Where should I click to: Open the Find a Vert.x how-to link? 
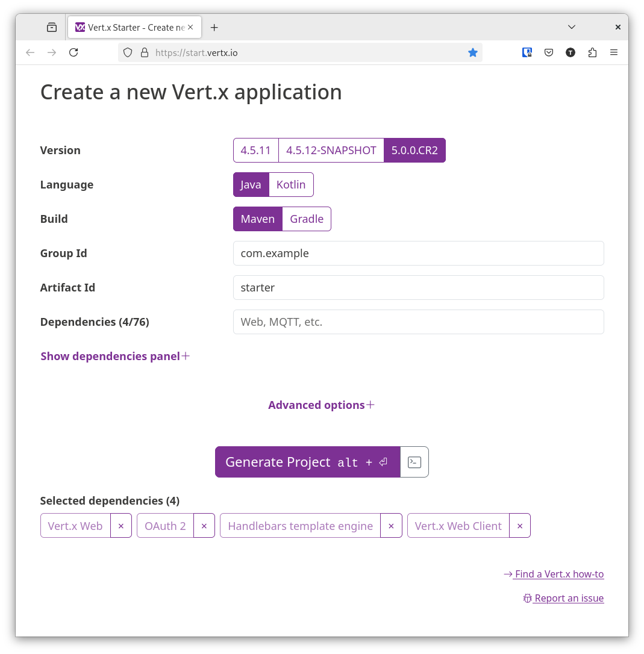[x=554, y=574]
